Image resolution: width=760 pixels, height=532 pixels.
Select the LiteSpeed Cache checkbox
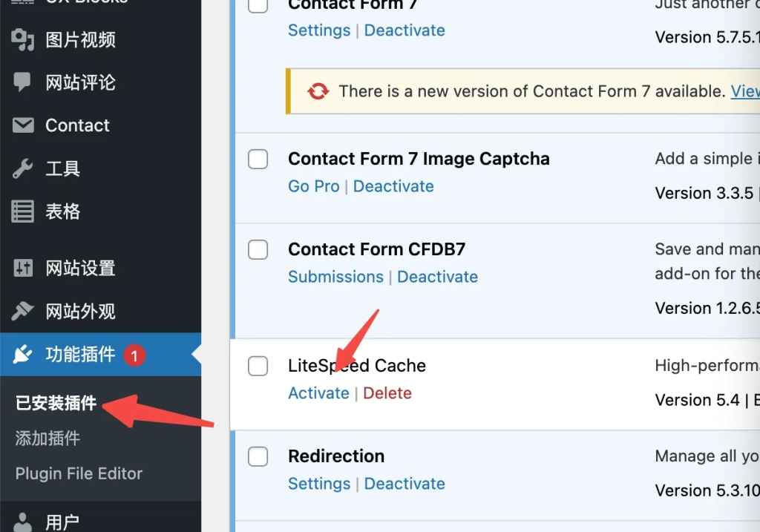coord(258,366)
